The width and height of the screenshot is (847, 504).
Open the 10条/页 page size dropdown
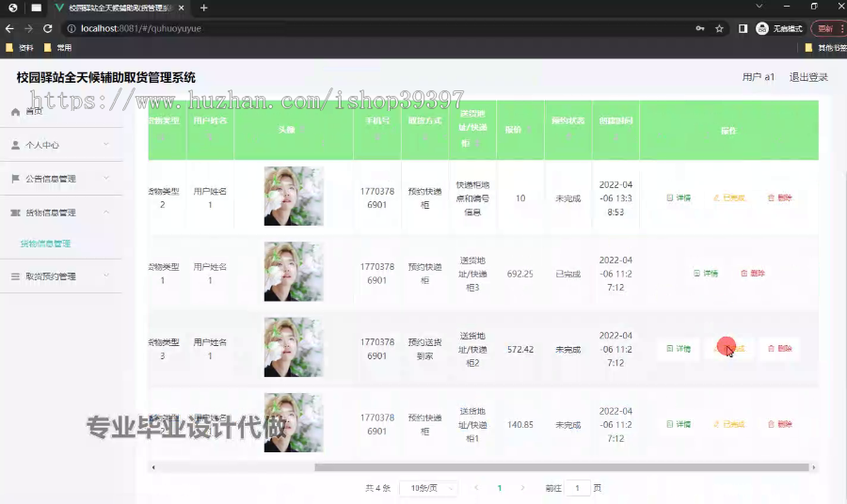pyautogui.click(x=429, y=488)
